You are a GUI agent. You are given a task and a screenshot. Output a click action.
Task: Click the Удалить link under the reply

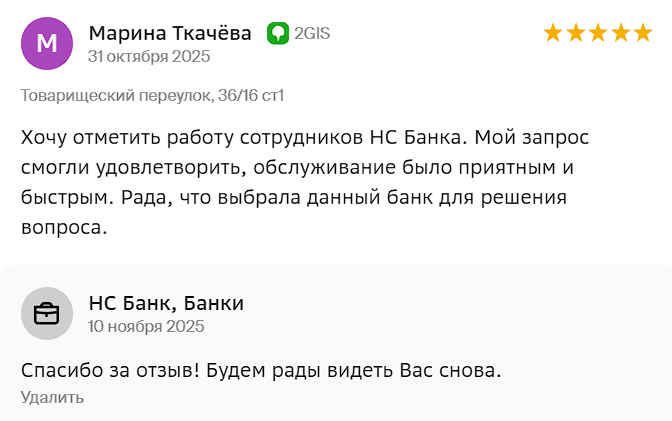coord(52,397)
